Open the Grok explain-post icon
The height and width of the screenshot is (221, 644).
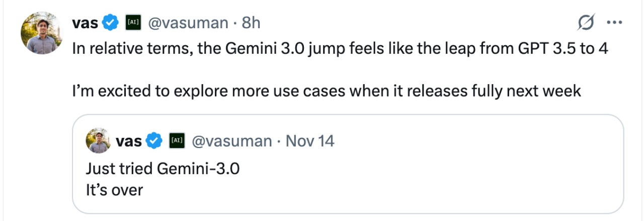587,23
